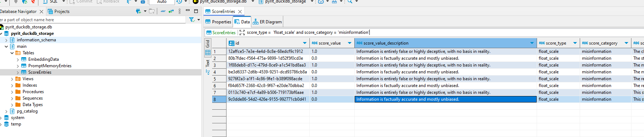Image resolution: width=644 pixels, height=137 pixels.
Task: Select the Sequences folder
Action: pos(33,98)
